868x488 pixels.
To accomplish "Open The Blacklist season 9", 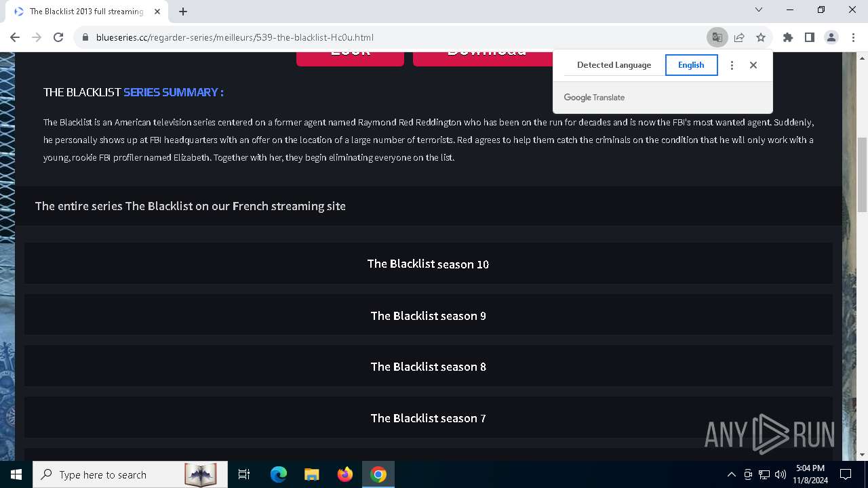I will pos(428,315).
